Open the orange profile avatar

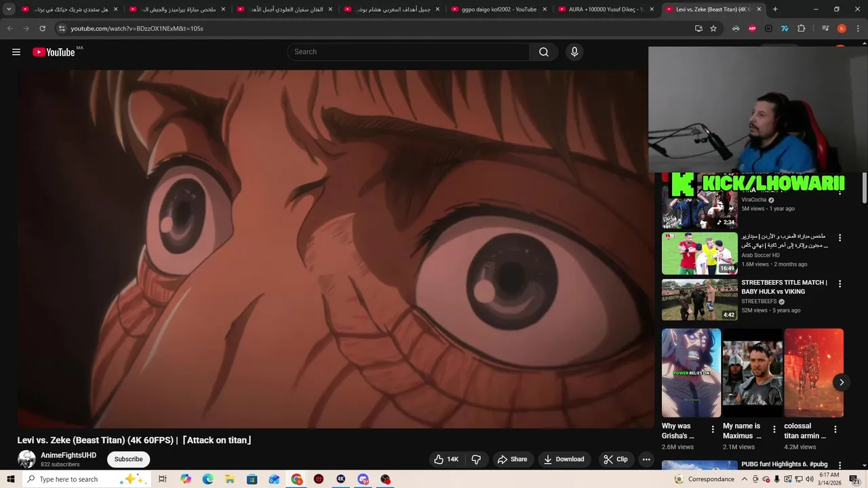click(x=842, y=28)
